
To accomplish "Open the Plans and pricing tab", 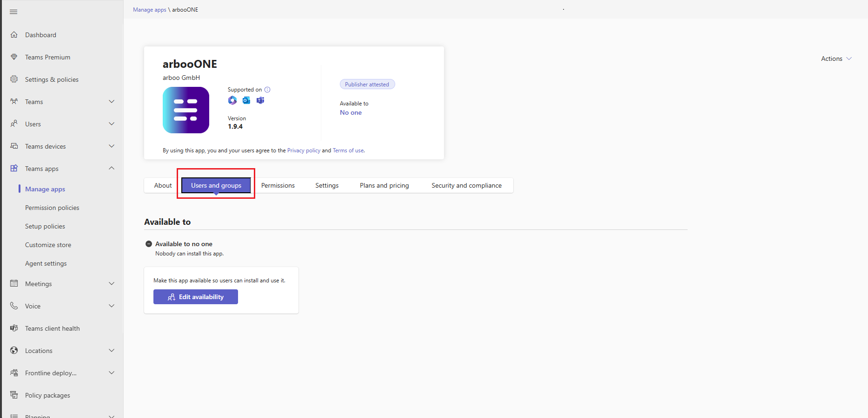I will click(384, 185).
